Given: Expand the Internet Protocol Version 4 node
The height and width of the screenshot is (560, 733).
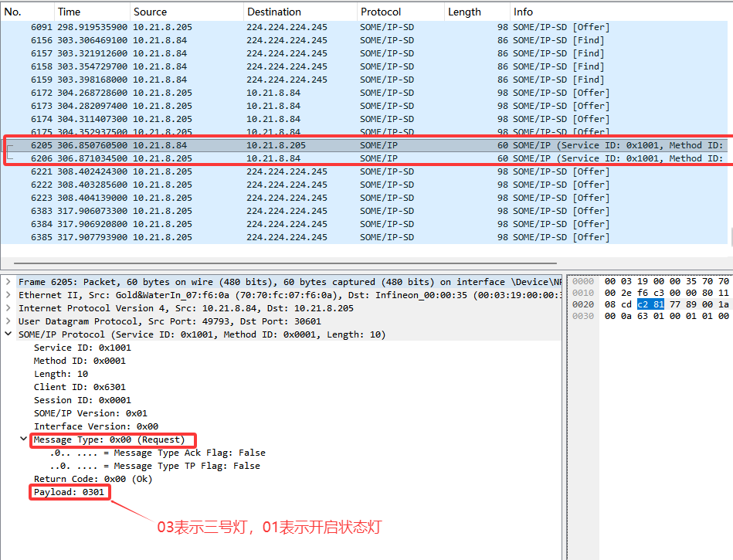Looking at the screenshot, I should (x=8, y=308).
